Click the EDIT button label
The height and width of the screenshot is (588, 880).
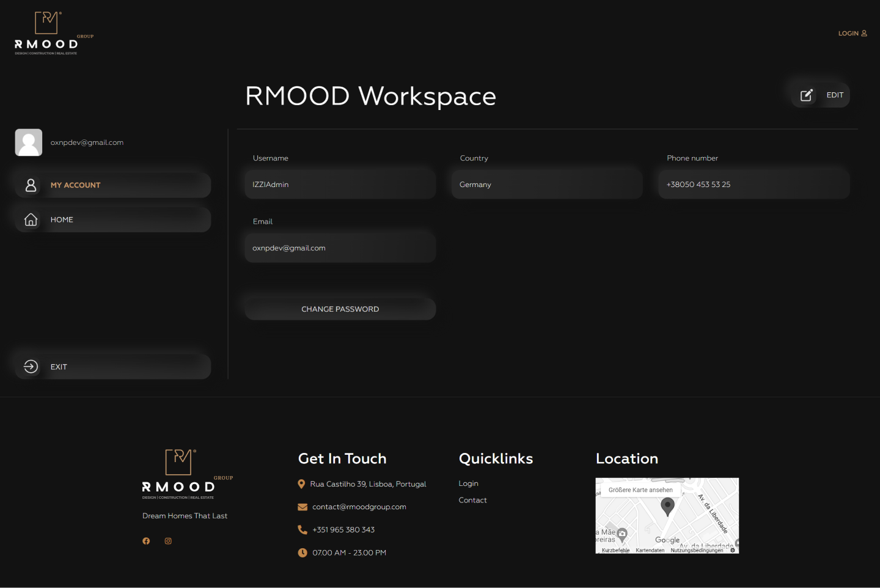click(x=835, y=95)
